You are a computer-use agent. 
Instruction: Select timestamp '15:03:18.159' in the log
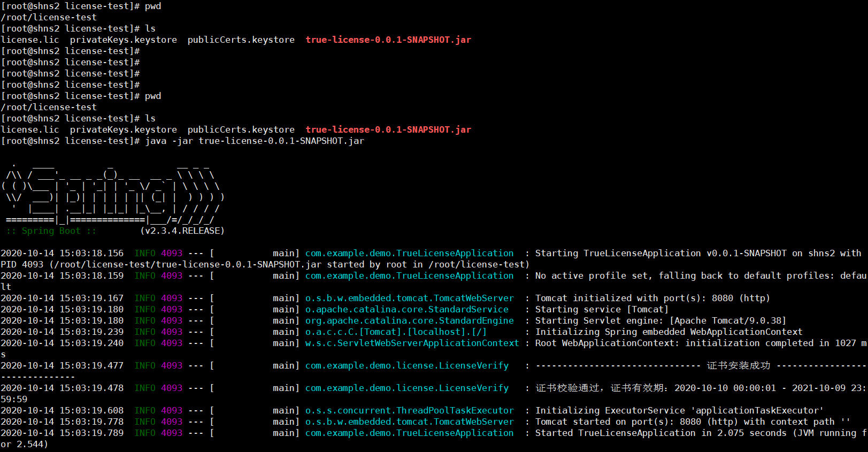tap(91, 276)
